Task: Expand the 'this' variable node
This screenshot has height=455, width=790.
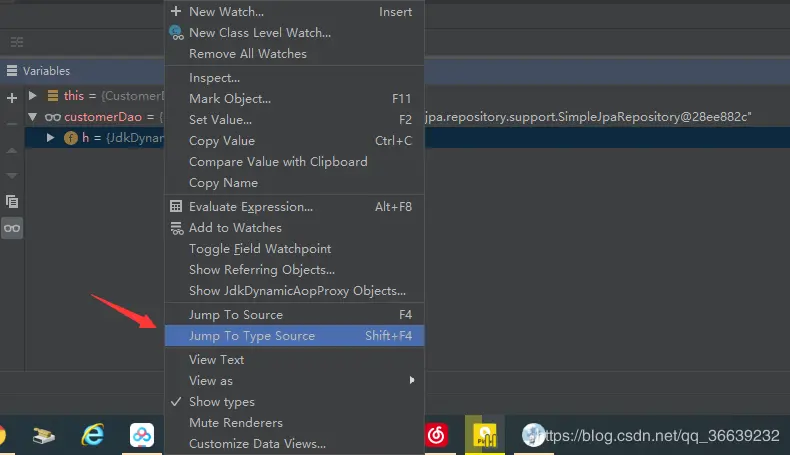Action: click(x=33, y=95)
